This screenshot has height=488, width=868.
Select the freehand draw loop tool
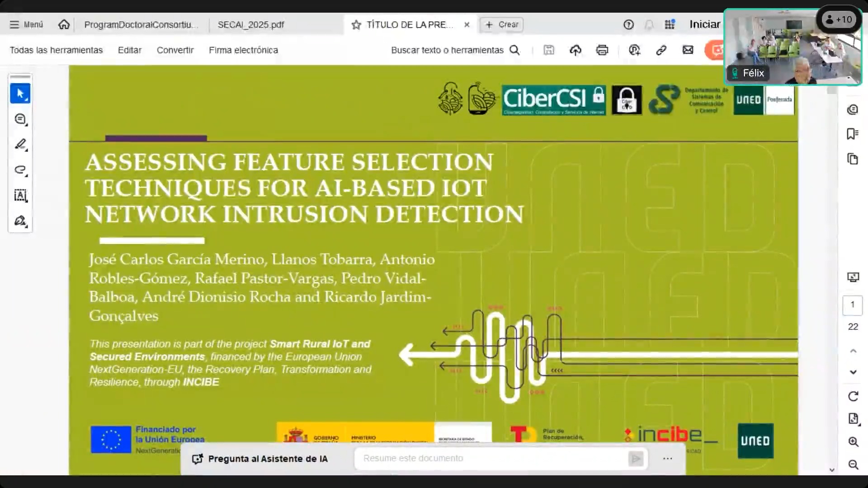point(20,170)
